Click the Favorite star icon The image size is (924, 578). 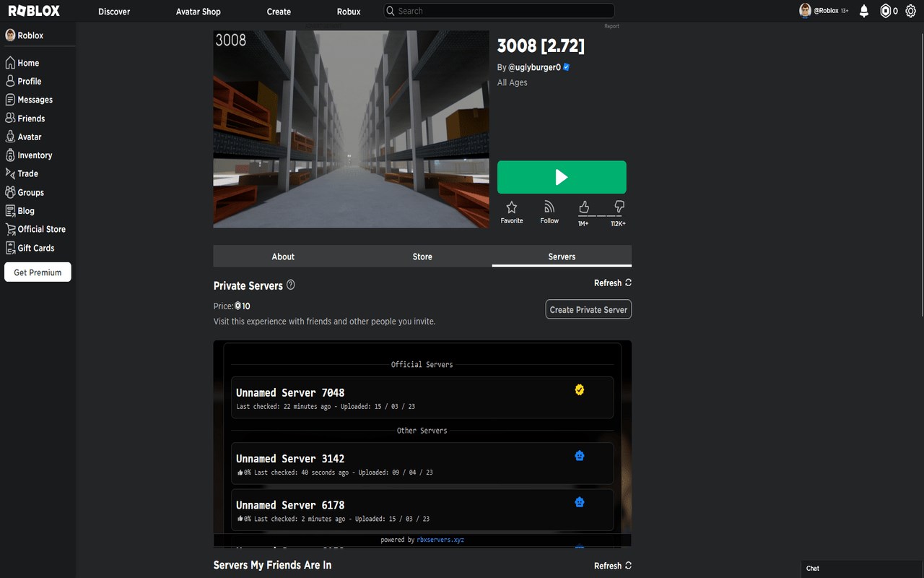tap(512, 207)
